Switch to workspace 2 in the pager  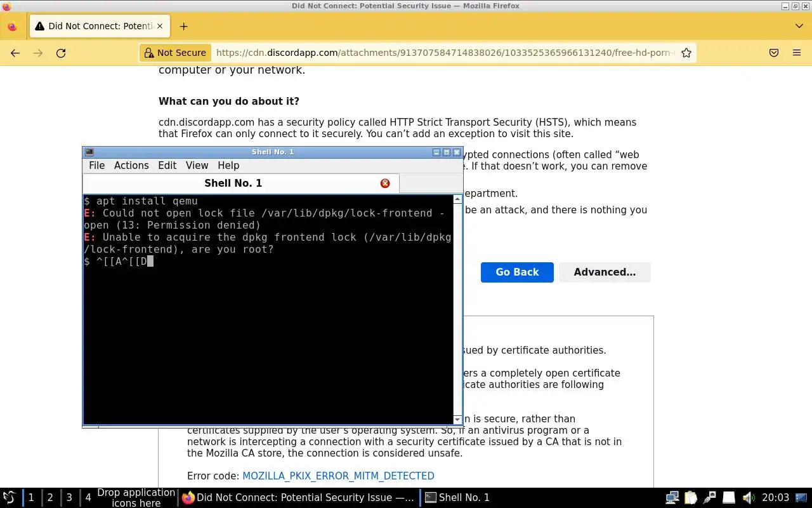(50, 497)
